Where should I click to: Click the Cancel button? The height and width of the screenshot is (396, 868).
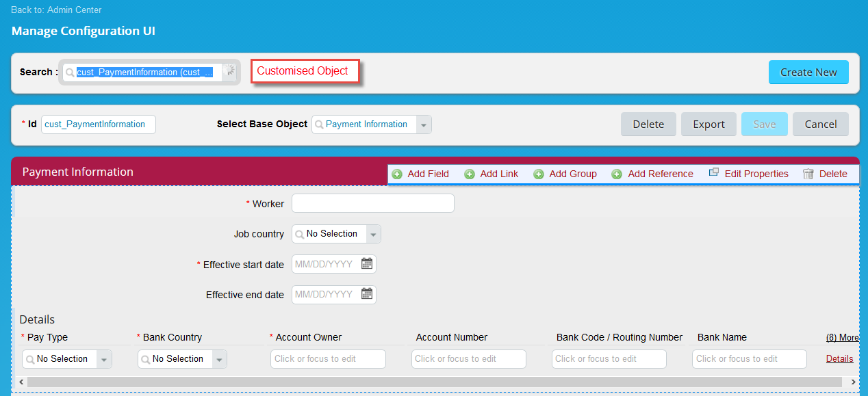821,124
